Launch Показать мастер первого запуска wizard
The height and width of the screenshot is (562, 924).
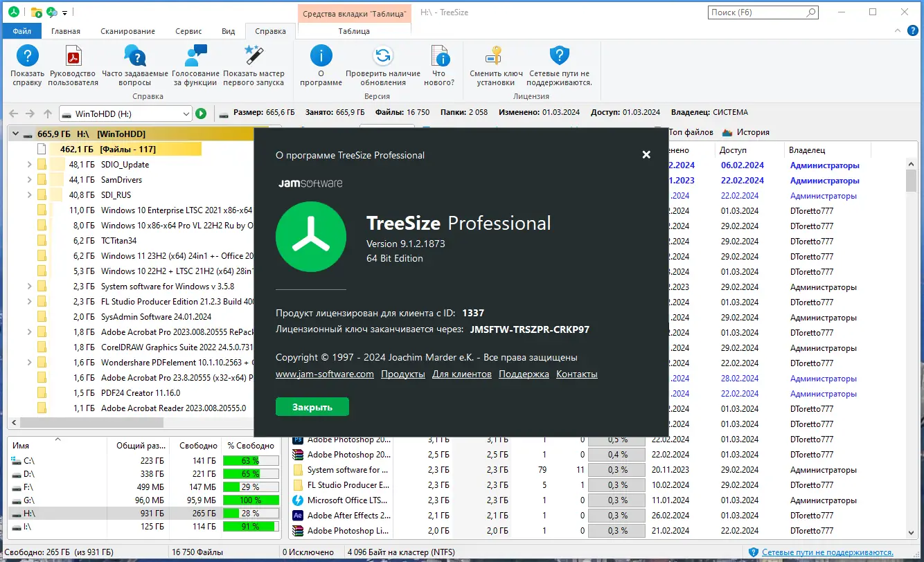point(254,56)
